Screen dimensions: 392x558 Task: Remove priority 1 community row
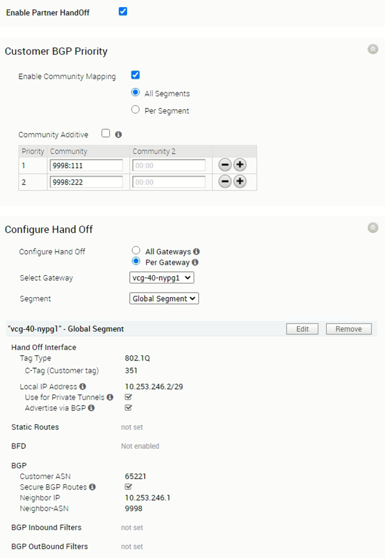[x=225, y=165]
